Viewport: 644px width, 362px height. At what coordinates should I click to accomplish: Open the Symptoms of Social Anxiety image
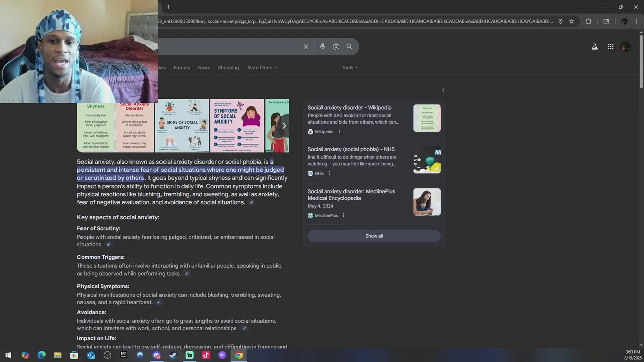(237, 126)
